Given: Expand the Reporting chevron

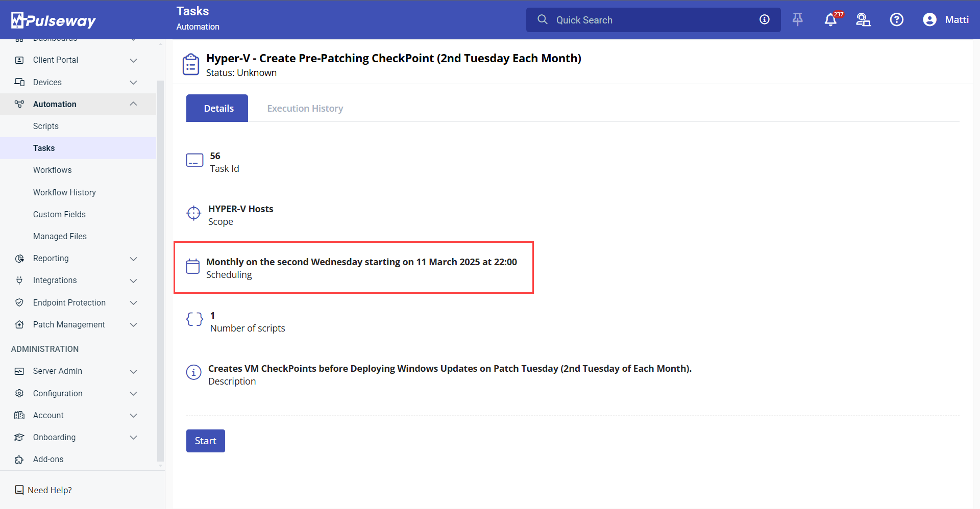Looking at the screenshot, I should (x=133, y=259).
